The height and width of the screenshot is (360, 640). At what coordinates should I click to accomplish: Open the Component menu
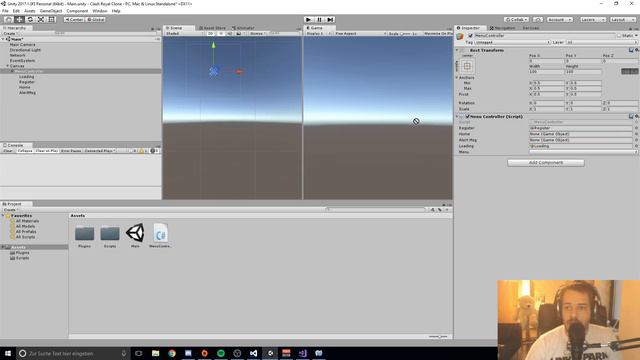(77, 11)
